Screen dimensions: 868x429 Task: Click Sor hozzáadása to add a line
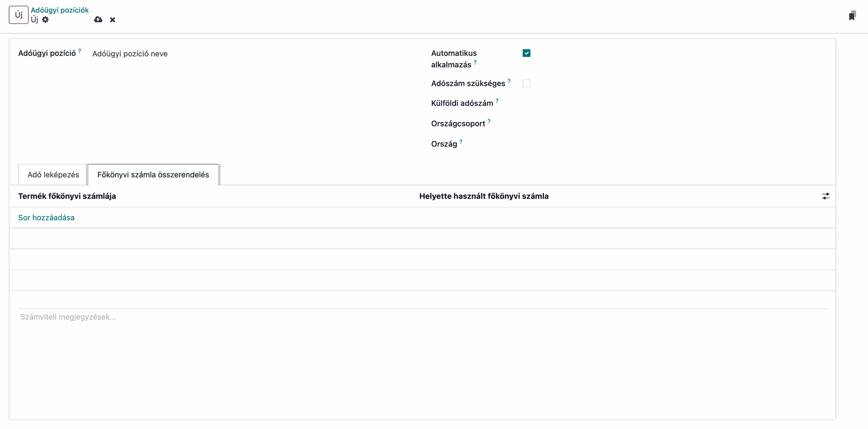click(x=46, y=218)
